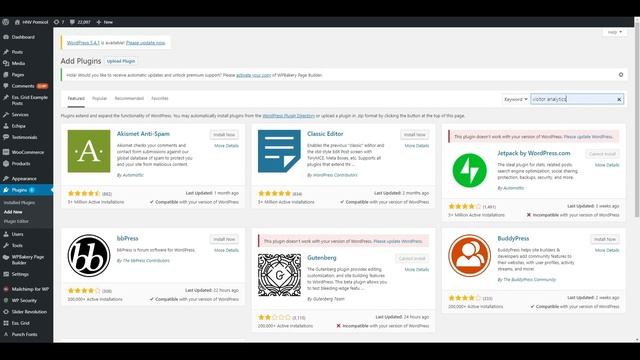Open Testimonials in the sidebar
This screenshot has width=640, height=360.
(x=24, y=137)
